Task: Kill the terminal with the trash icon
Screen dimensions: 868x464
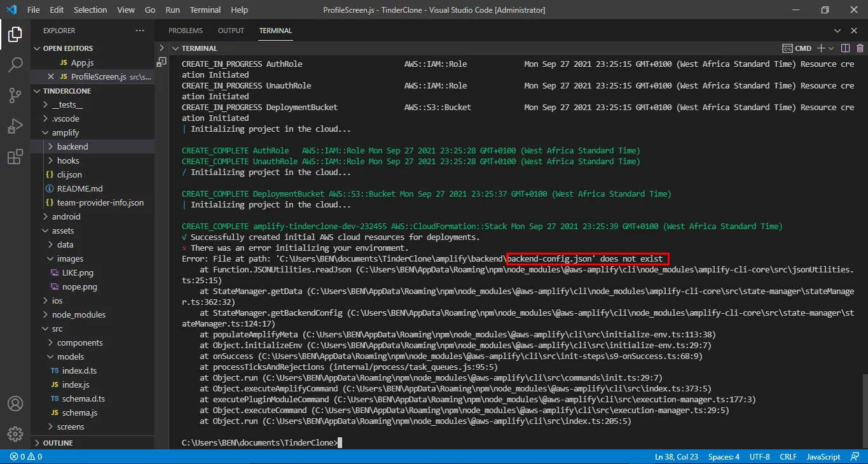Action: [860, 48]
